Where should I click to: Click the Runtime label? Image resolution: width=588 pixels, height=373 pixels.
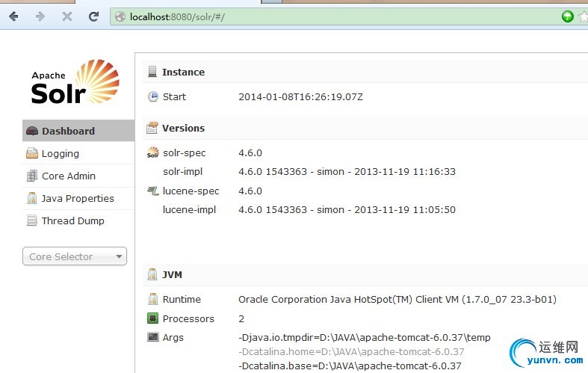(182, 300)
